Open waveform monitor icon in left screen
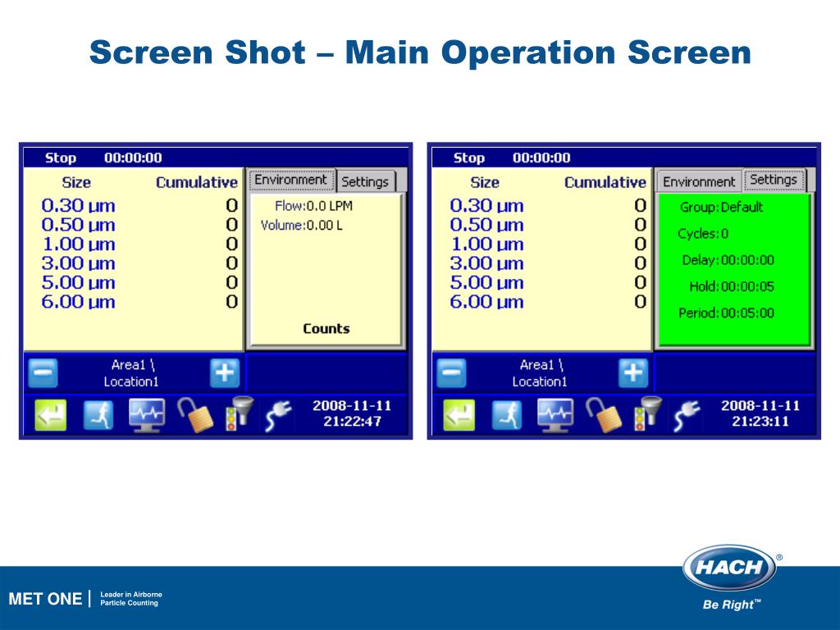Image resolution: width=840 pixels, height=630 pixels. [147, 415]
